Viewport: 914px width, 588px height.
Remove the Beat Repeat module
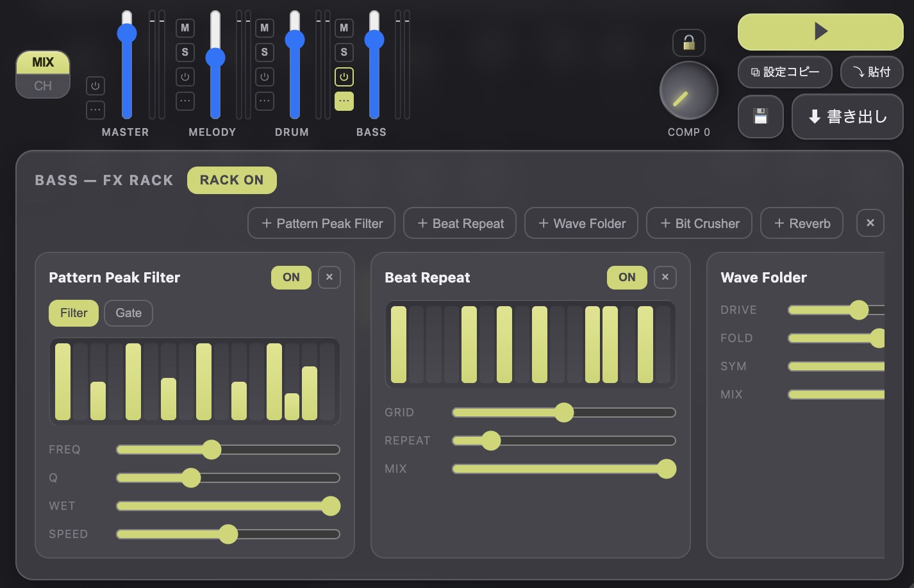[665, 277]
